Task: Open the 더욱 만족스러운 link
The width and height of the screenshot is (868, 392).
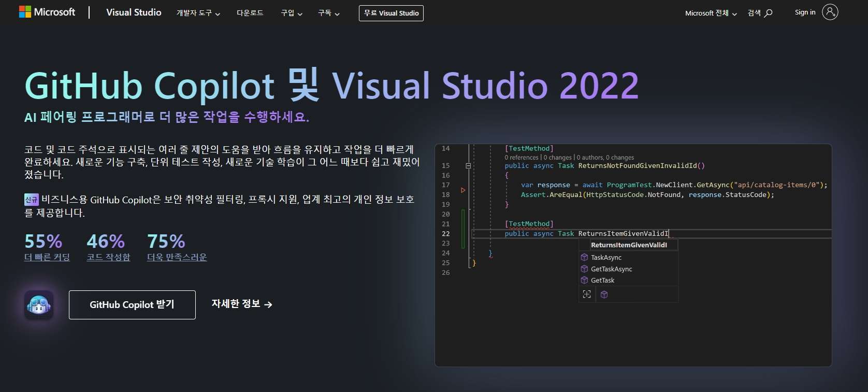Action: (x=177, y=257)
